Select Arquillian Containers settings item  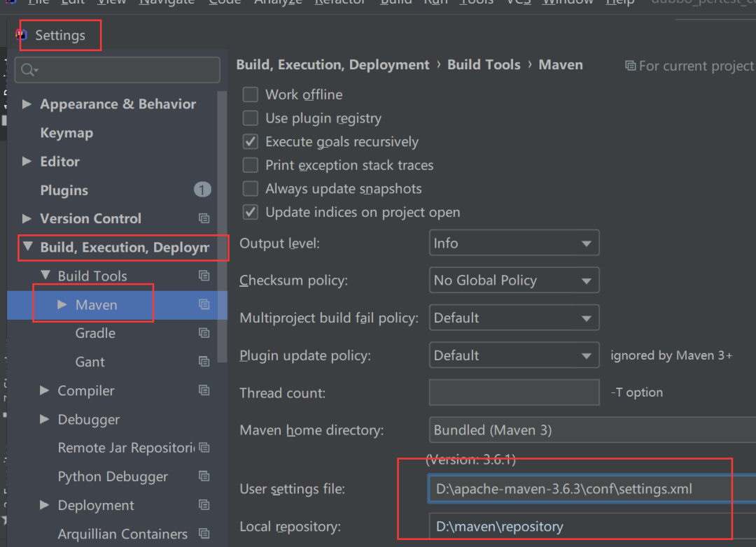[x=122, y=534]
